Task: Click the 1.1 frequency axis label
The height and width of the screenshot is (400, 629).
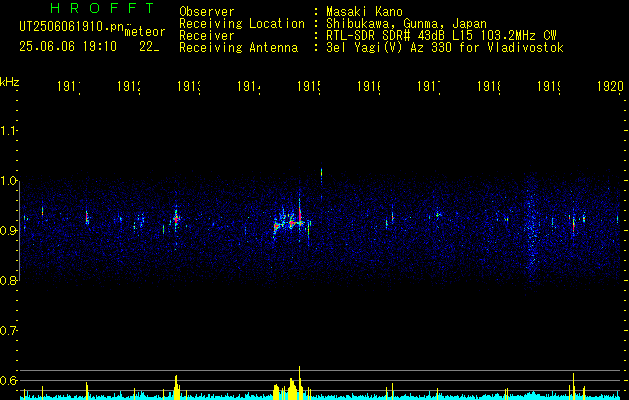Action: click(x=8, y=131)
